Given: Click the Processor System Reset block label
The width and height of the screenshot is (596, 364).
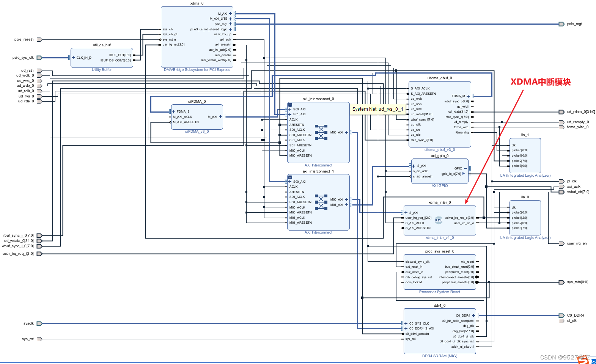Looking at the screenshot, I should click(439, 292).
